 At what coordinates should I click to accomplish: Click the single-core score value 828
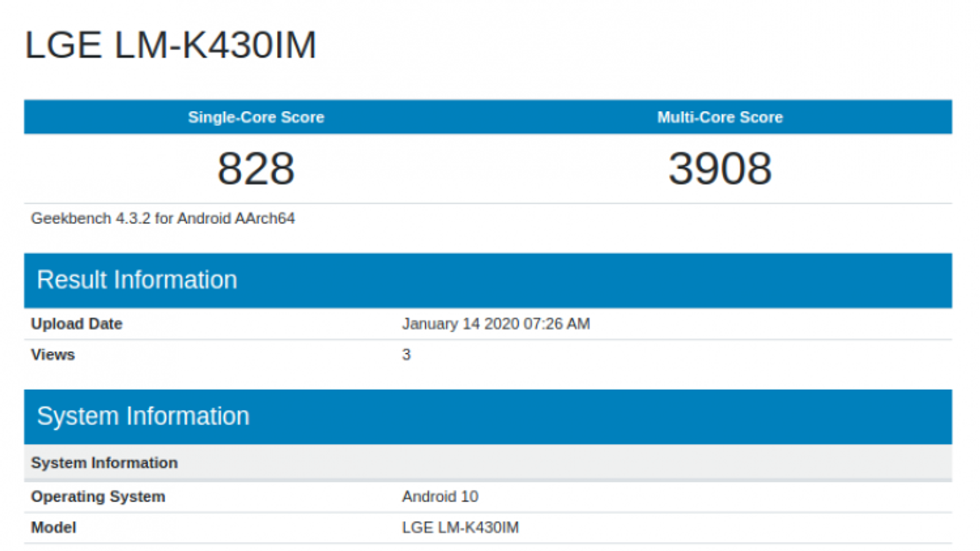pos(256,168)
